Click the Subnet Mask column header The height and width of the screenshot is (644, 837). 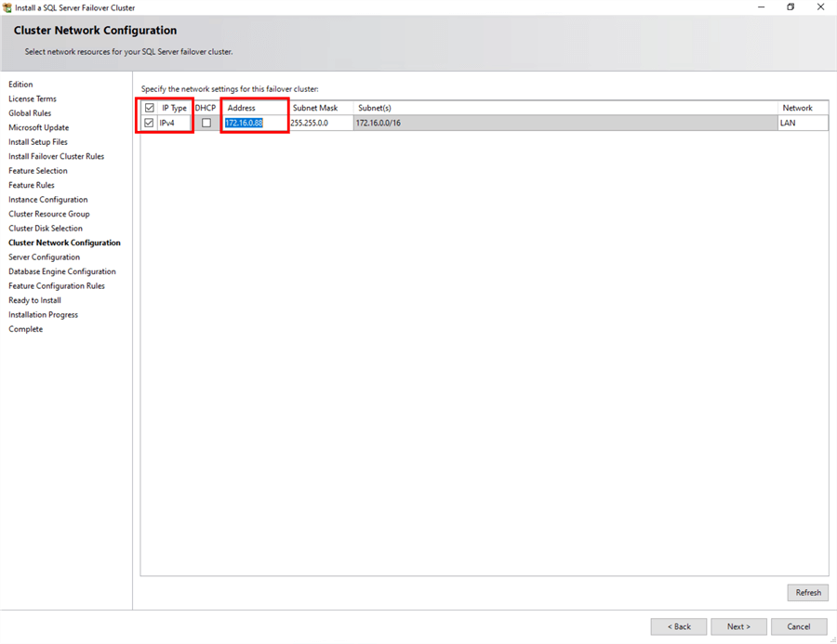click(x=321, y=108)
